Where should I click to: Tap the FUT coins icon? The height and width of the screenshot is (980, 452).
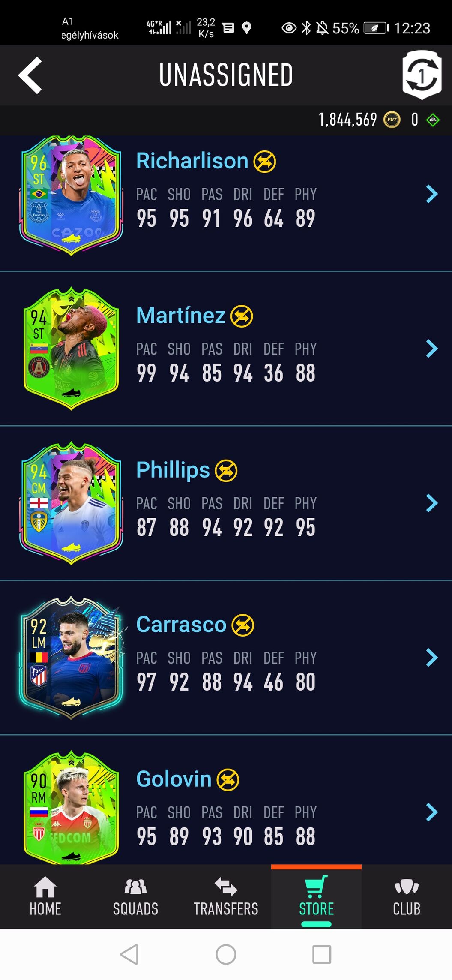(x=392, y=120)
